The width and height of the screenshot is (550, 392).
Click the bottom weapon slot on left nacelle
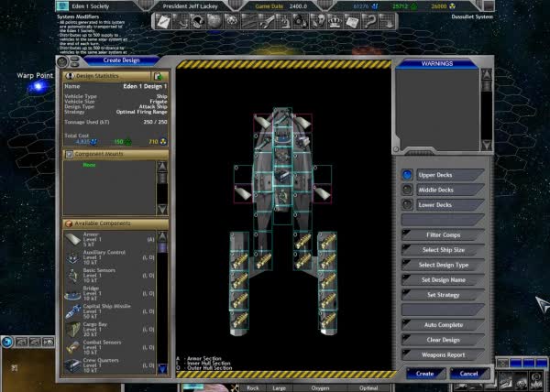[239, 320]
